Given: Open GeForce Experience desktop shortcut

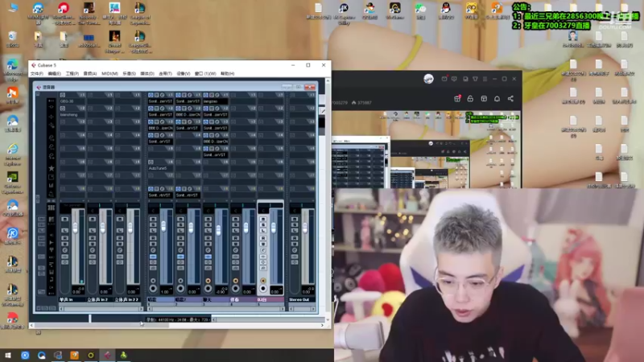Looking at the screenshot, I should point(12,182).
